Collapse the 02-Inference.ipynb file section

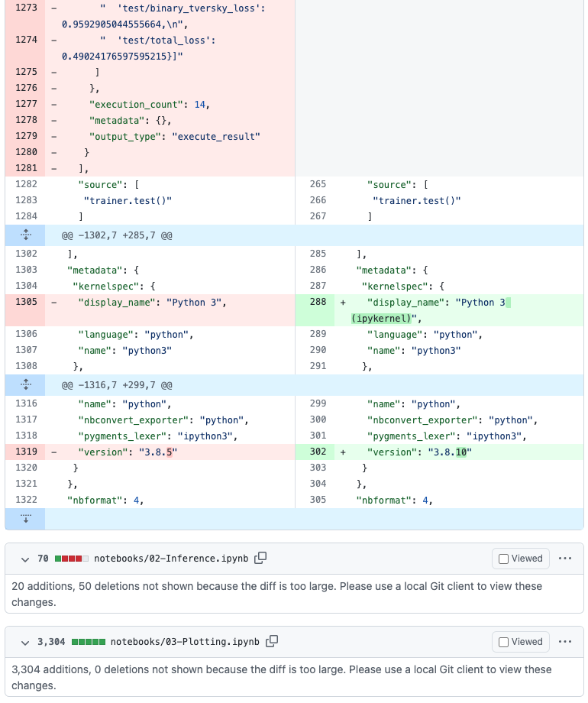click(25, 559)
